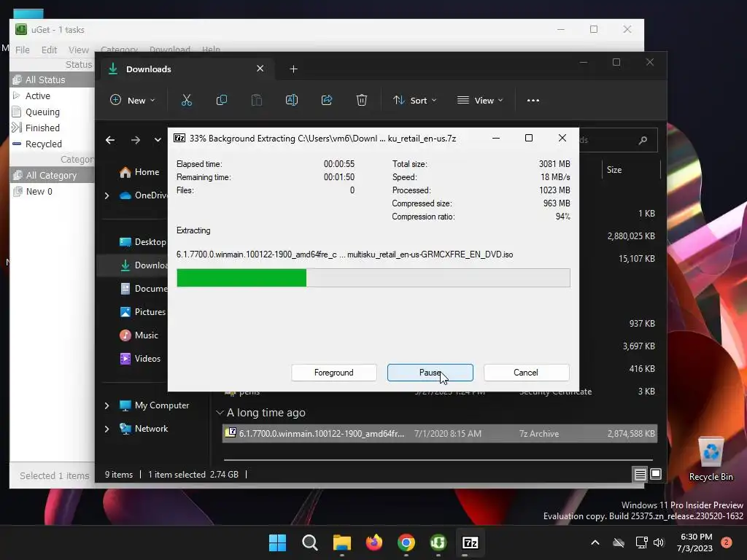
Task: Open the clock showing 6:30 PM
Action: pyautogui.click(x=695, y=542)
